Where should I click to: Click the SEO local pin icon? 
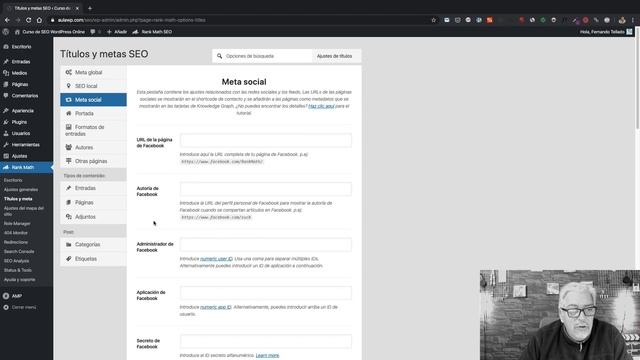69,86
